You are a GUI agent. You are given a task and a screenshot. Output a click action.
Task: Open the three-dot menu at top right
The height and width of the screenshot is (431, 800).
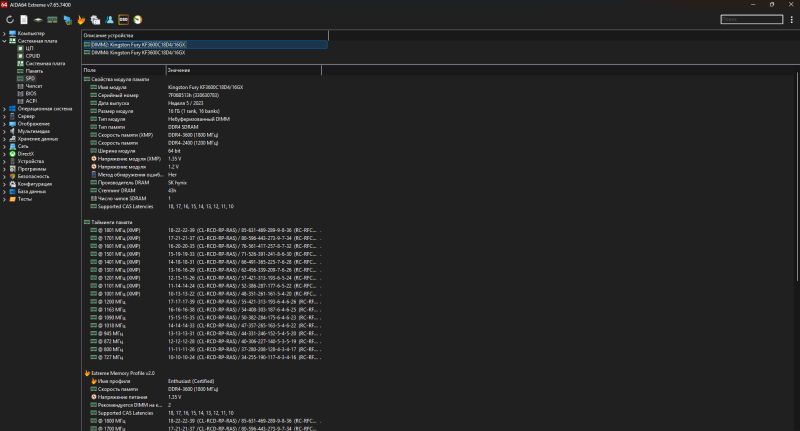click(x=792, y=19)
